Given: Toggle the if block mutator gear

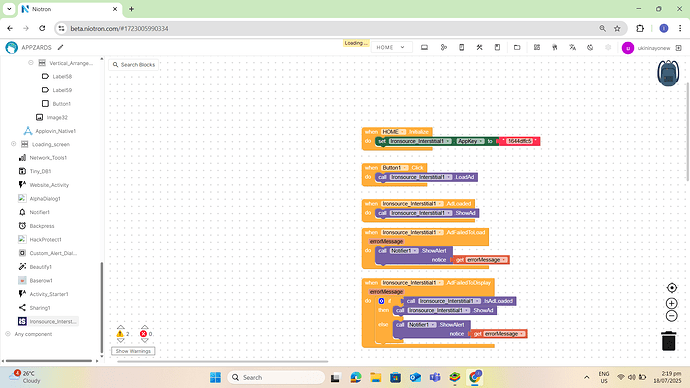Looking at the screenshot, I should [382, 301].
